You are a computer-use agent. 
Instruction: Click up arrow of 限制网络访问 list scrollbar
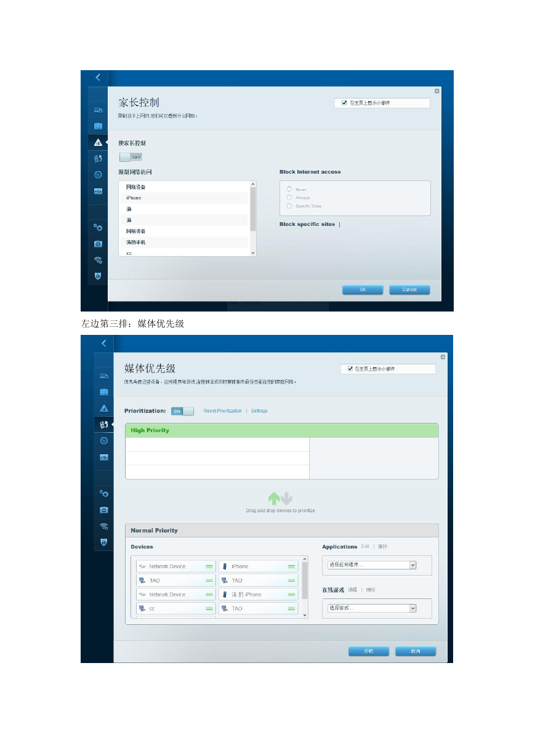point(253,184)
